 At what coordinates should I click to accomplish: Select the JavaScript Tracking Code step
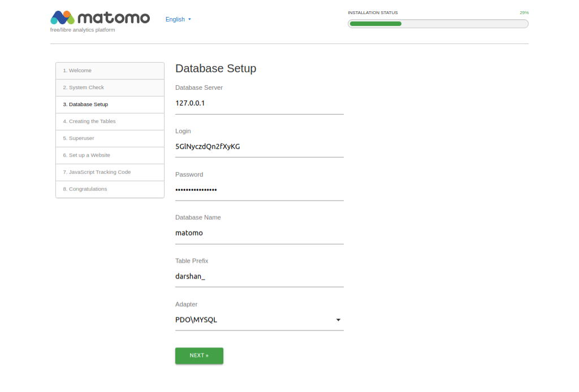[x=110, y=173]
